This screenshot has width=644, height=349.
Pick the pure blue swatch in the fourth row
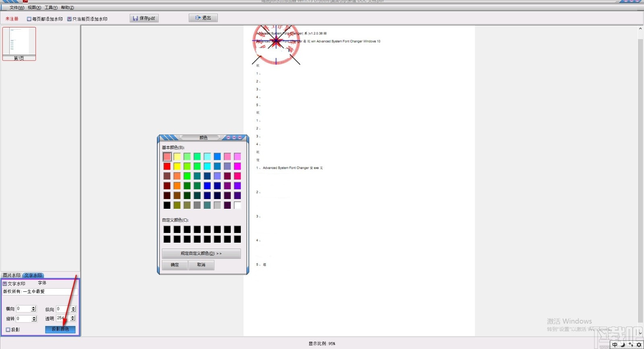point(207,185)
